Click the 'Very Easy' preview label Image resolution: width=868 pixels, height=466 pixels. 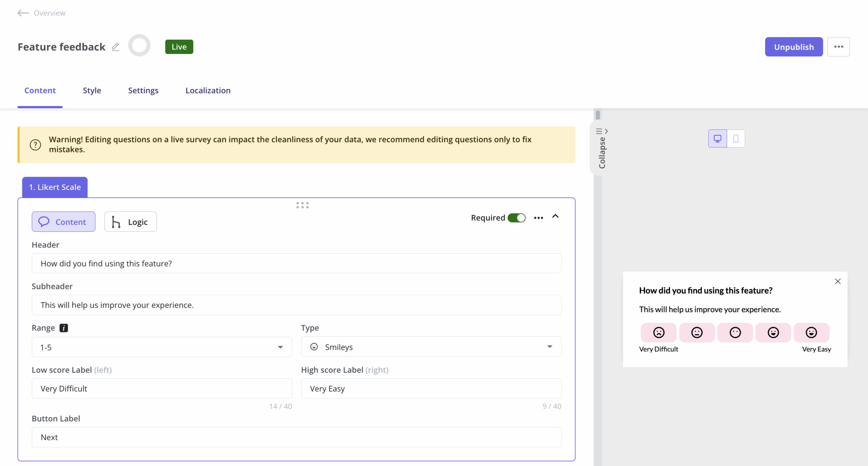(816, 349)
